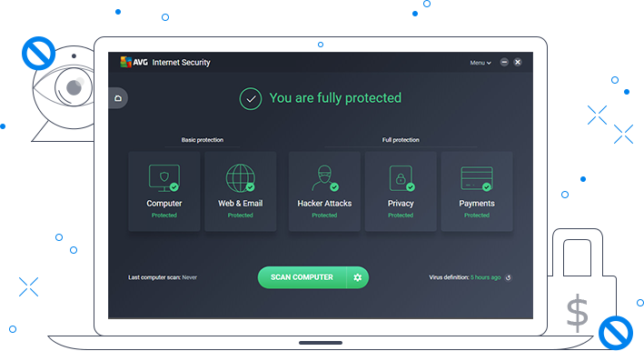Minimize the AVG Internet Security window

[504, 62]
